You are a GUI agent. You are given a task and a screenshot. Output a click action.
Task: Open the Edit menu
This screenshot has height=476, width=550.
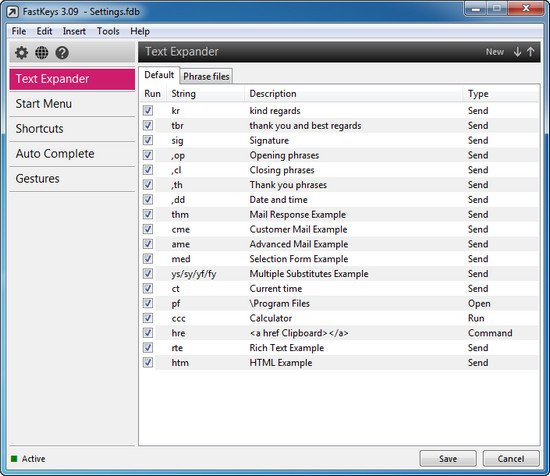44,31
